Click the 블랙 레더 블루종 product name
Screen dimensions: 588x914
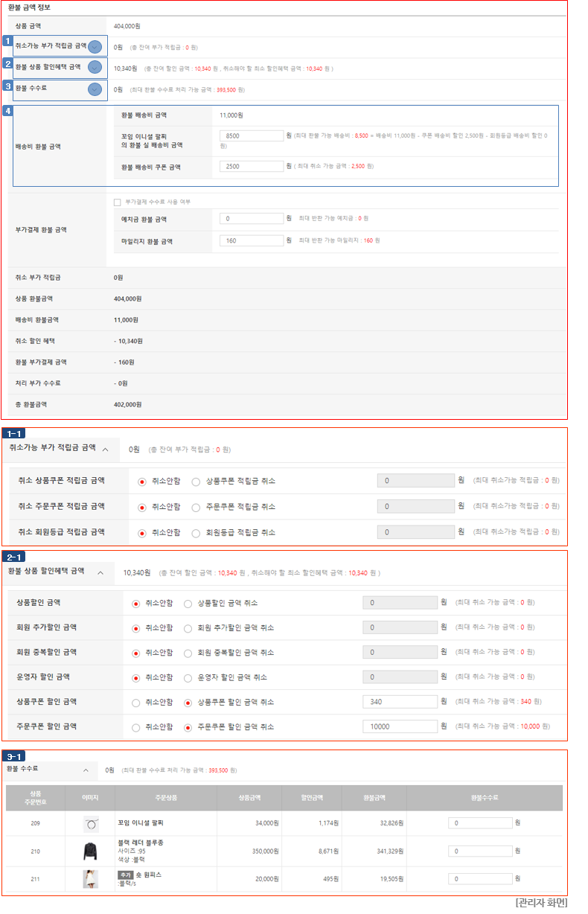(141, 842)
